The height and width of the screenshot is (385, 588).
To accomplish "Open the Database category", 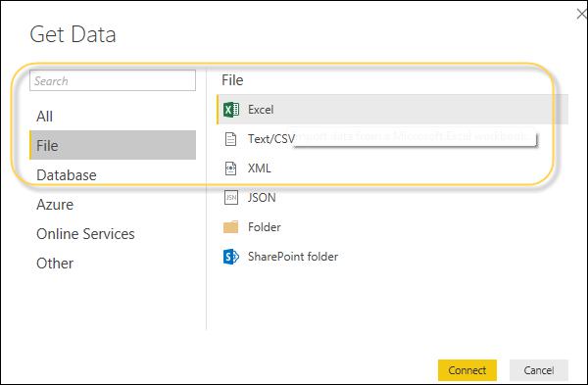I will coord(113,175).
